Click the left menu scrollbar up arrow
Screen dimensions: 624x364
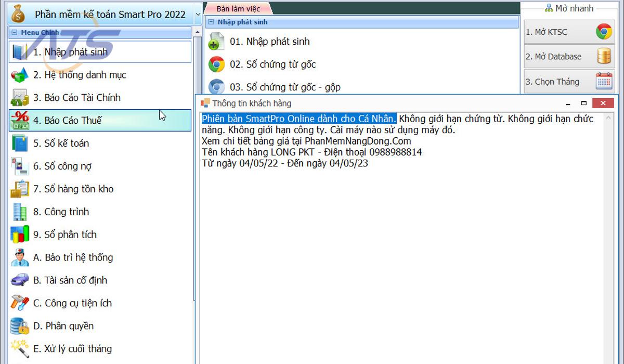coord(198,33)
